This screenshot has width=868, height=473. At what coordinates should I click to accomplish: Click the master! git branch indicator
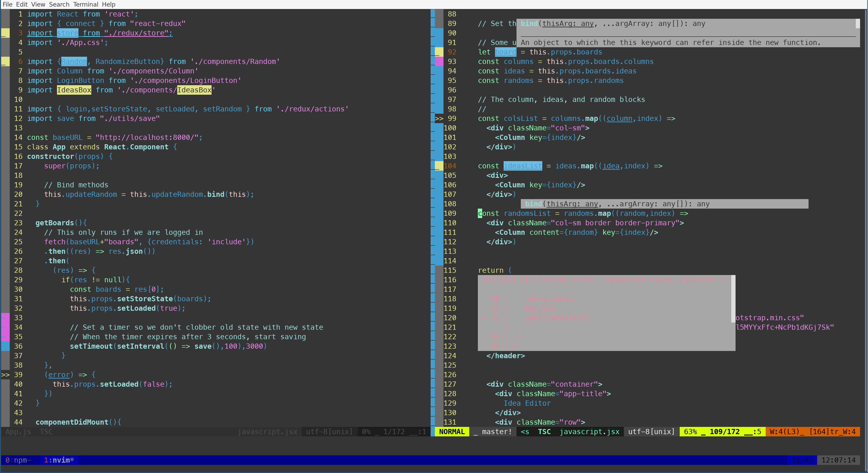pos(493,432)
